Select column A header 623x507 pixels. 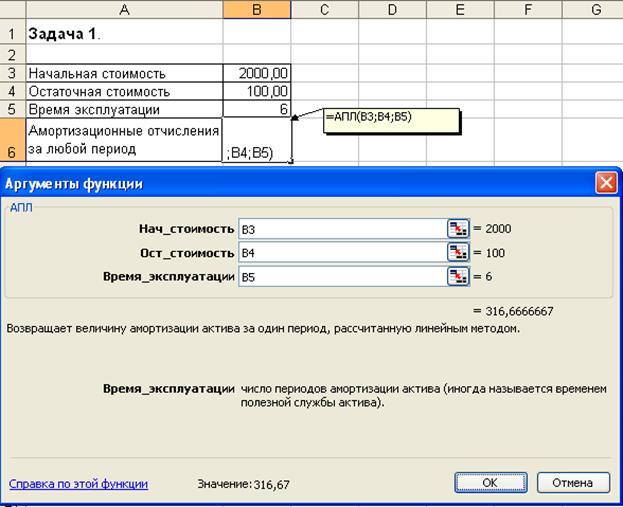click(123, 9)
